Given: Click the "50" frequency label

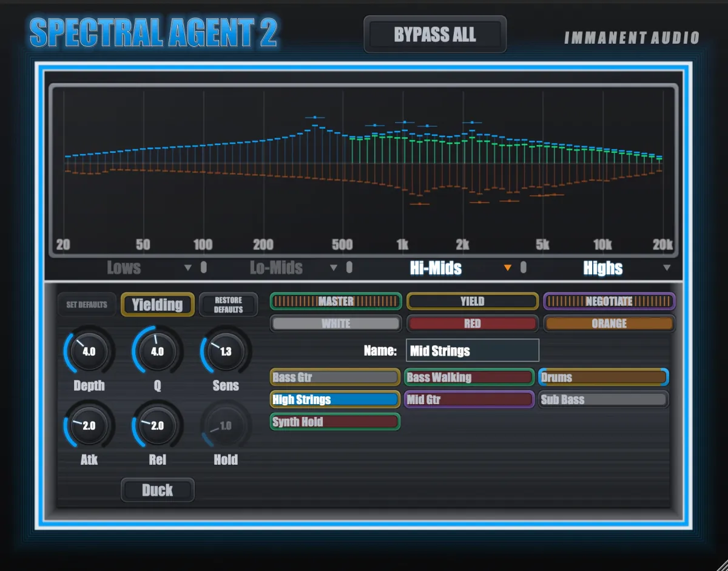Looking at the screenshot, I should pyautogui.click(x=143, y=245).
